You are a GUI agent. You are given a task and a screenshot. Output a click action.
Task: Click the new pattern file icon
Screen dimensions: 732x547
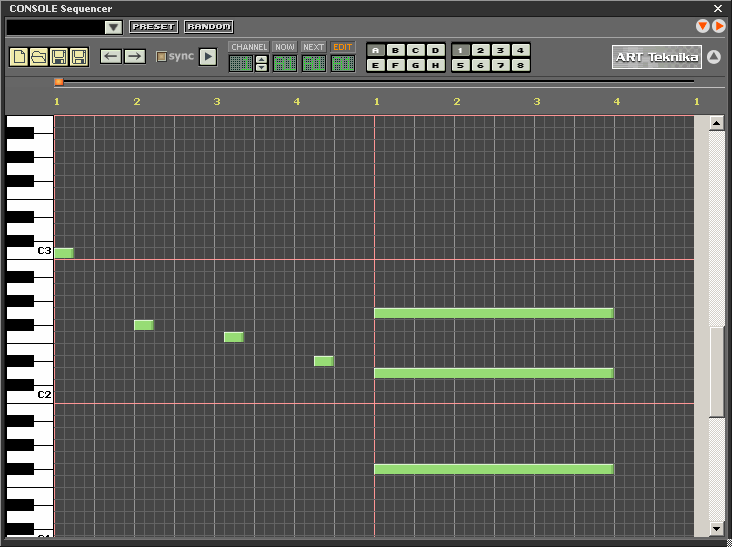click(x=19, y=57)
